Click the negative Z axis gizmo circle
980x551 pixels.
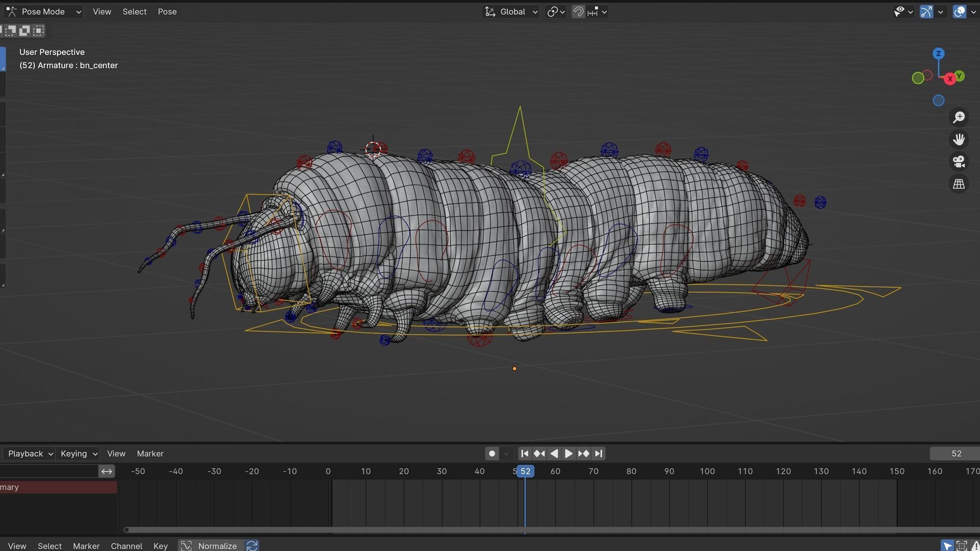[938, 101]
